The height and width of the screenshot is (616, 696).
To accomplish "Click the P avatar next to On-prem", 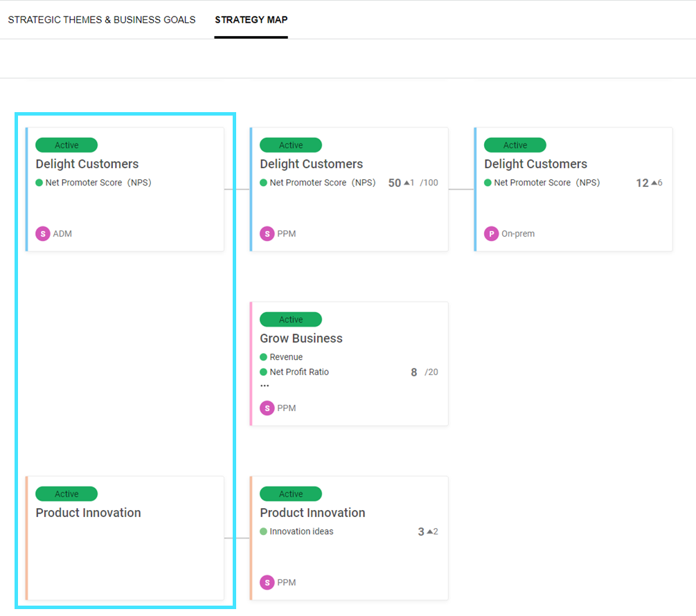I will pos(492,234).
